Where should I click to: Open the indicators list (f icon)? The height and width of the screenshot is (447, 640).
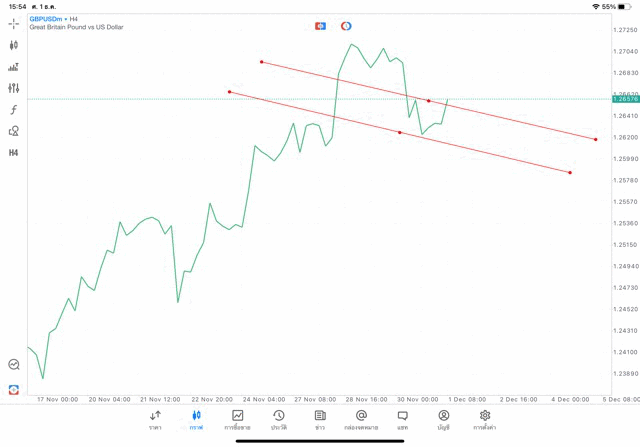14,110
